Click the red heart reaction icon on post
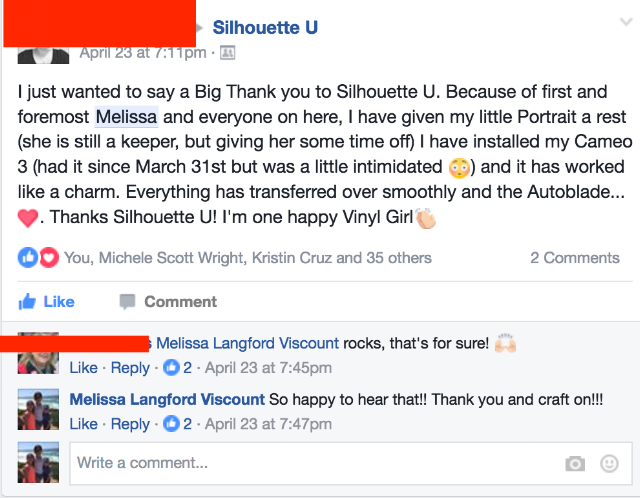Viewport: 640px width, 498px height. pos(45,257)
